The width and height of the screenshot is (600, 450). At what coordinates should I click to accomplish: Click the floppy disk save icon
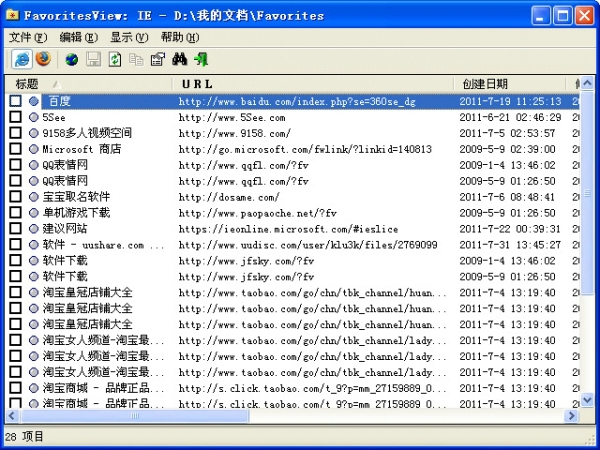[x=93, y=59]
